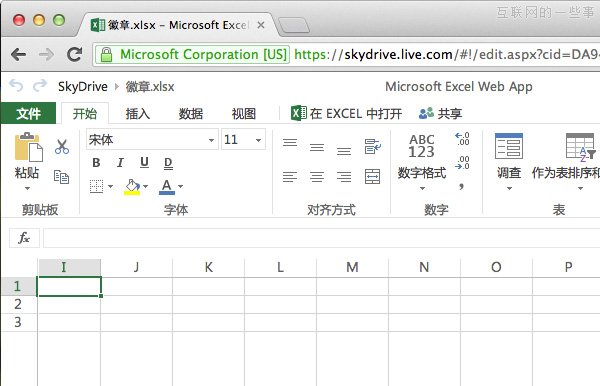Click the Middle align icon

click(x=317, y=147)
